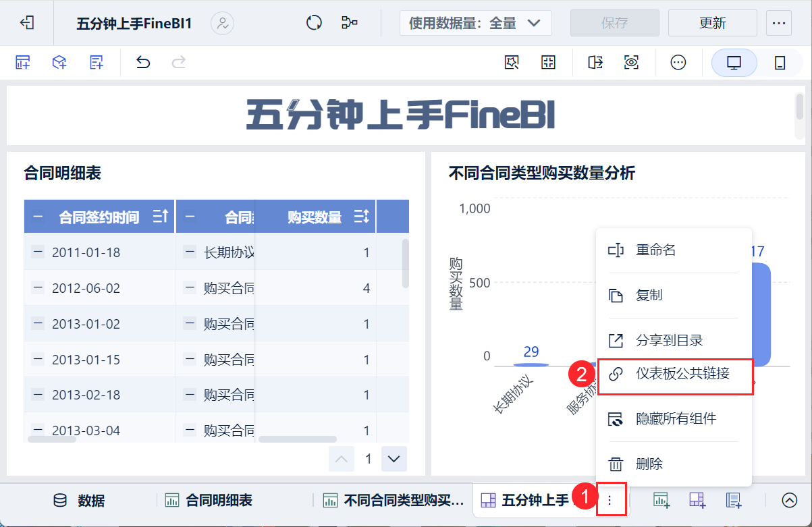This screenshot has width=812, height=527.
Task: Add a filter component cube icon
Action: click(59, 63)
